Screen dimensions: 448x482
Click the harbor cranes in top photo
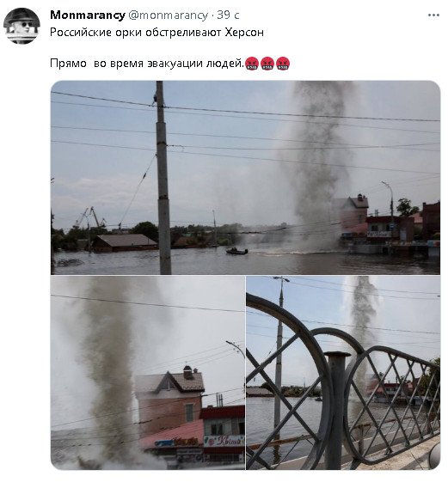[90, 217]
